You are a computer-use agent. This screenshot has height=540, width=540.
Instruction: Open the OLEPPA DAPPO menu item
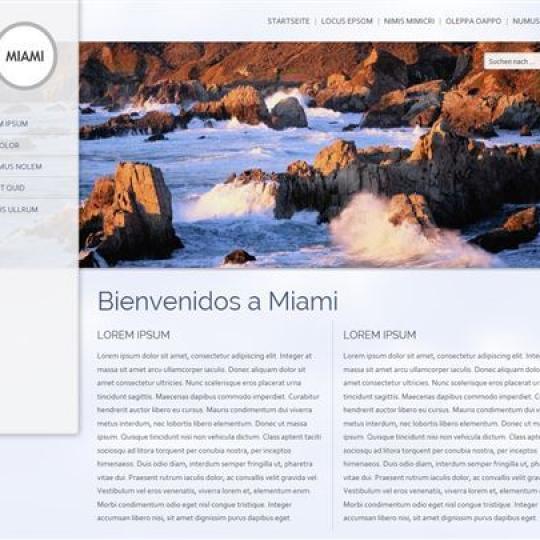[473, 21]
